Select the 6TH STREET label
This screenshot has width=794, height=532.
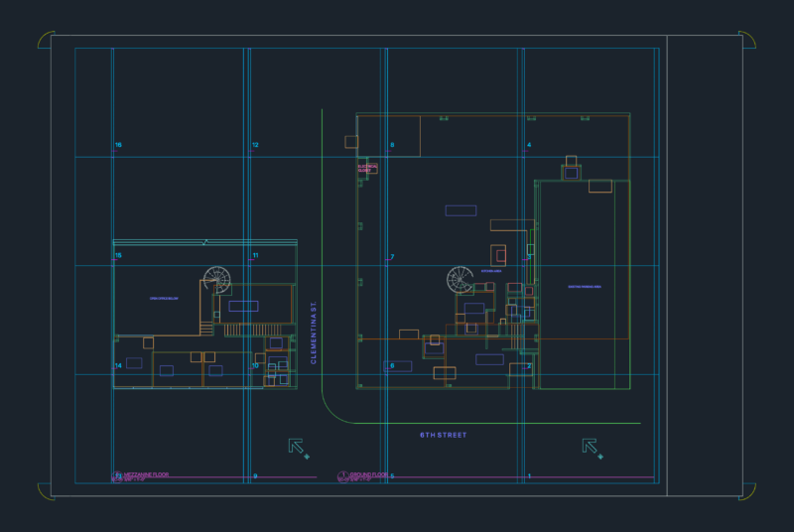(443, 435)
